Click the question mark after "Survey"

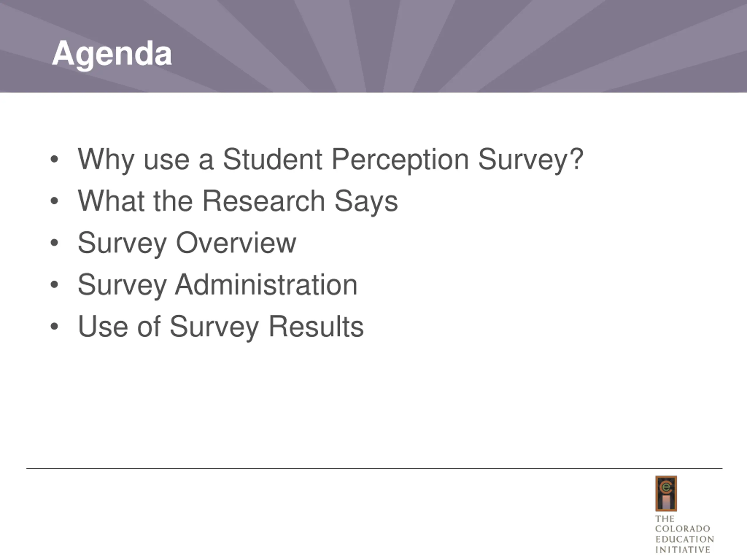click(x=577, y=159)
